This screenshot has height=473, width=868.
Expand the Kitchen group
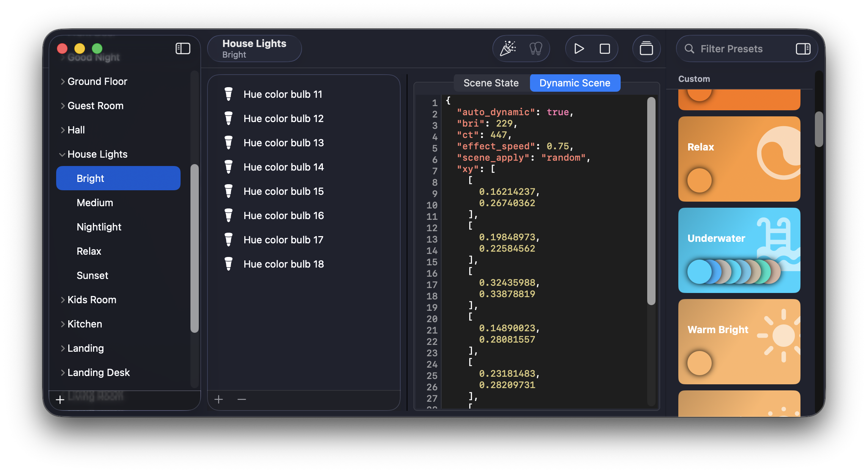coord(63,324)
